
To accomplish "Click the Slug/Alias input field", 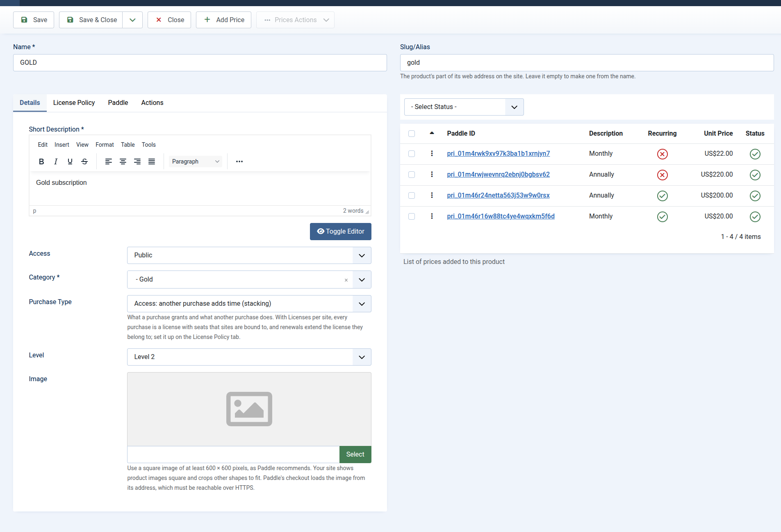I will pyautogui.click(x=587, y=63).
